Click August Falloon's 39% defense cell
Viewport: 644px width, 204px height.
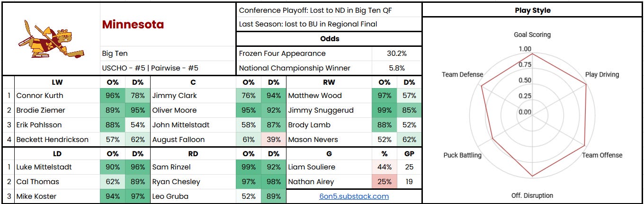[273, 140]
